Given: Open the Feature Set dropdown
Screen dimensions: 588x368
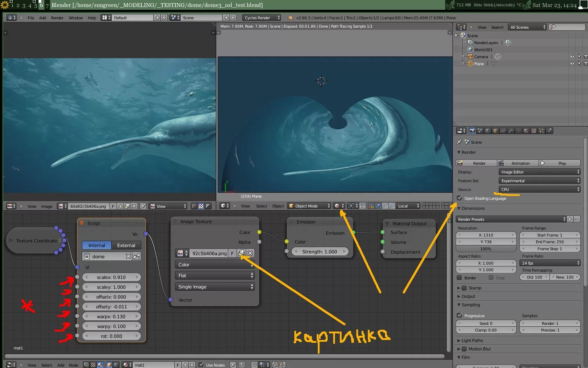Looking at the screenshot, I should [x=539, y=181].
